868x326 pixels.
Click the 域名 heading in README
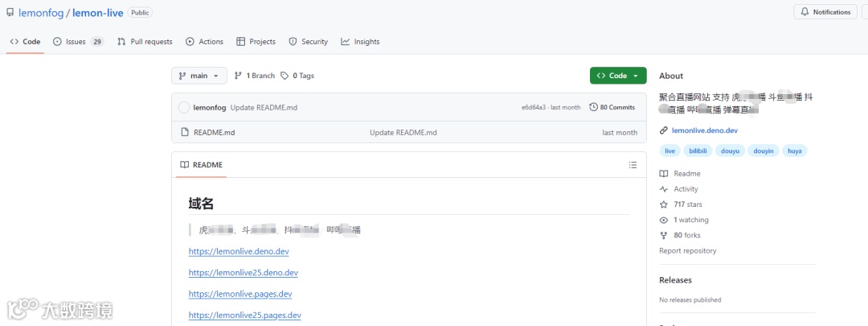tap(201, 204)
